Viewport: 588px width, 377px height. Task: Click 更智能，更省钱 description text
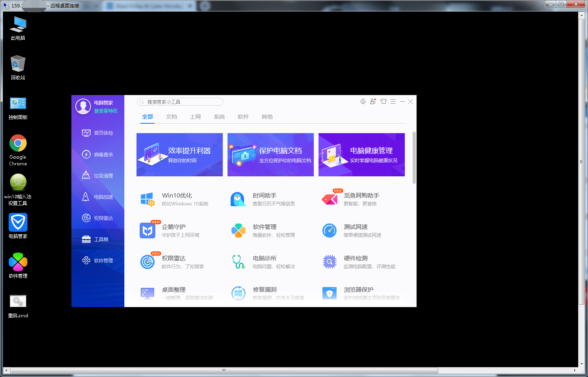(360, 204)
